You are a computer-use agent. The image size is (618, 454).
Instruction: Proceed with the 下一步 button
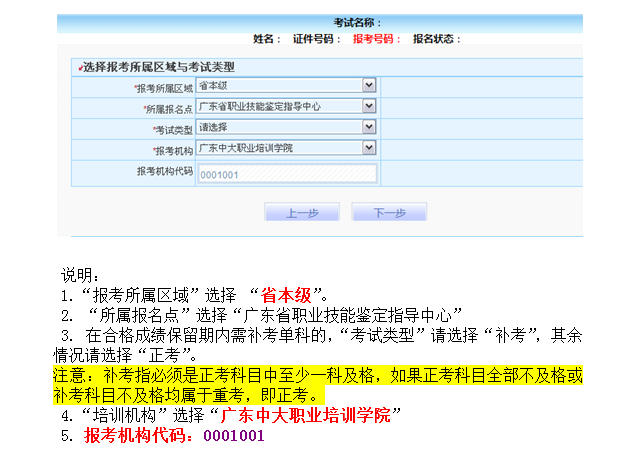pos(389,212)
